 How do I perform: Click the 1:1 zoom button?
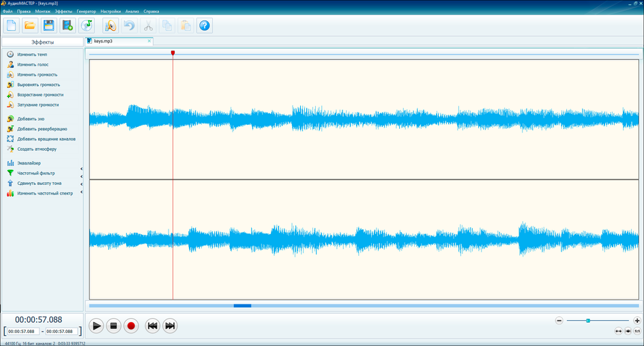click(x=637, y=331)
